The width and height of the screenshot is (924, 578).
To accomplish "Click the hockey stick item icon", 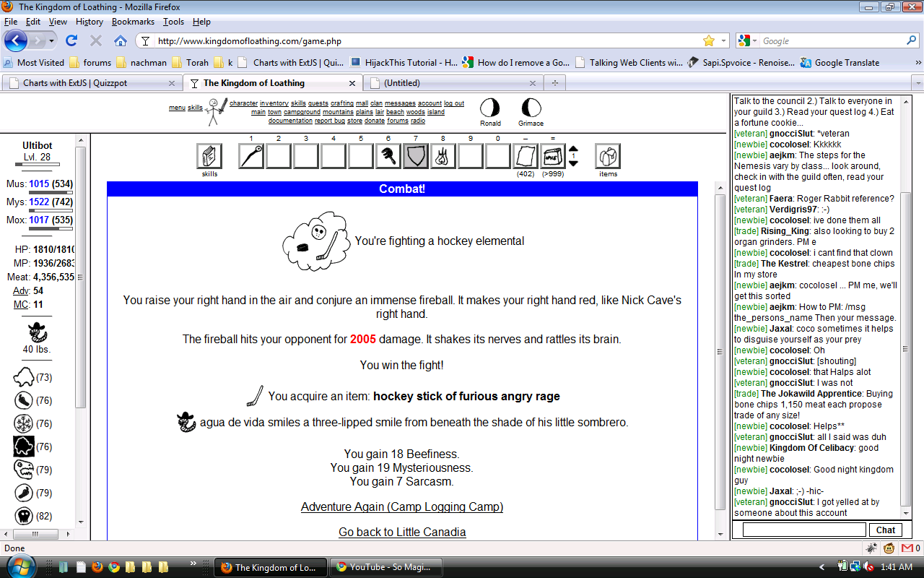I will [255, 396].
